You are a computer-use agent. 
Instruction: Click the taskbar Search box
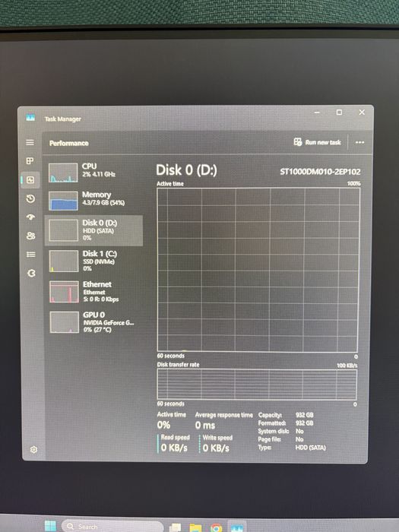click(112, 526)
